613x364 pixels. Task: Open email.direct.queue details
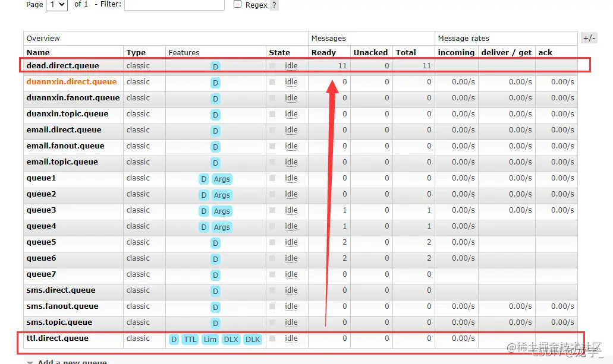coord(64,129)
